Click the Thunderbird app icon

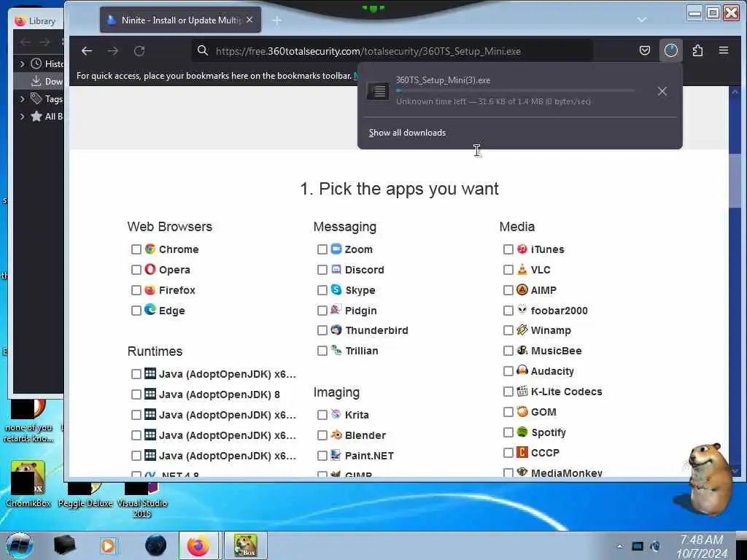click(x=336, y=330)
